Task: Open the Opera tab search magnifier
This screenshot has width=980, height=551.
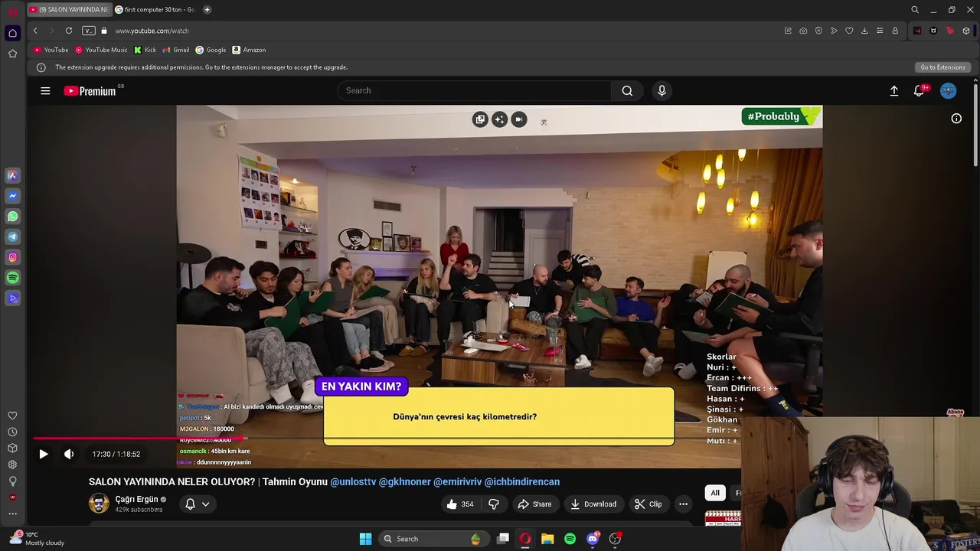Action: (915, 10)
